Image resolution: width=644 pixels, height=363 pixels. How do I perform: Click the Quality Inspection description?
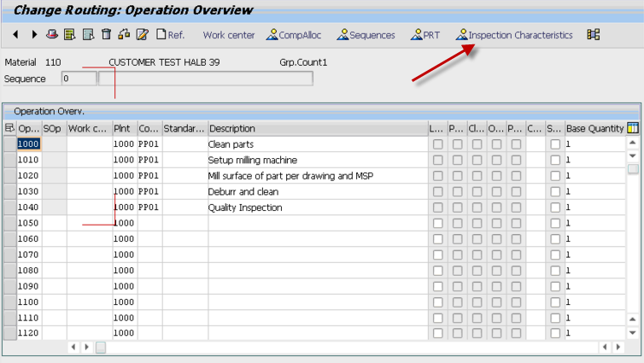pyautogui.click(x=318, y=208)
